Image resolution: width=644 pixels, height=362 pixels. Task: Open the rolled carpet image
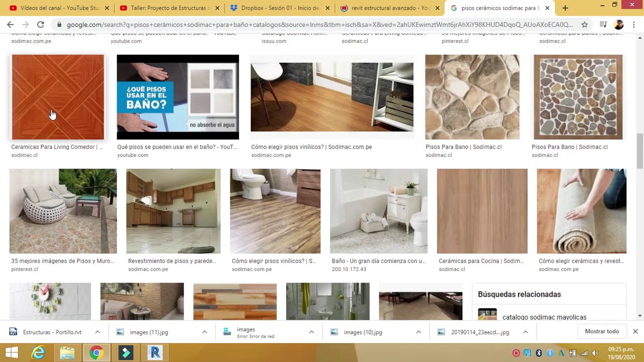coord(582,211)
